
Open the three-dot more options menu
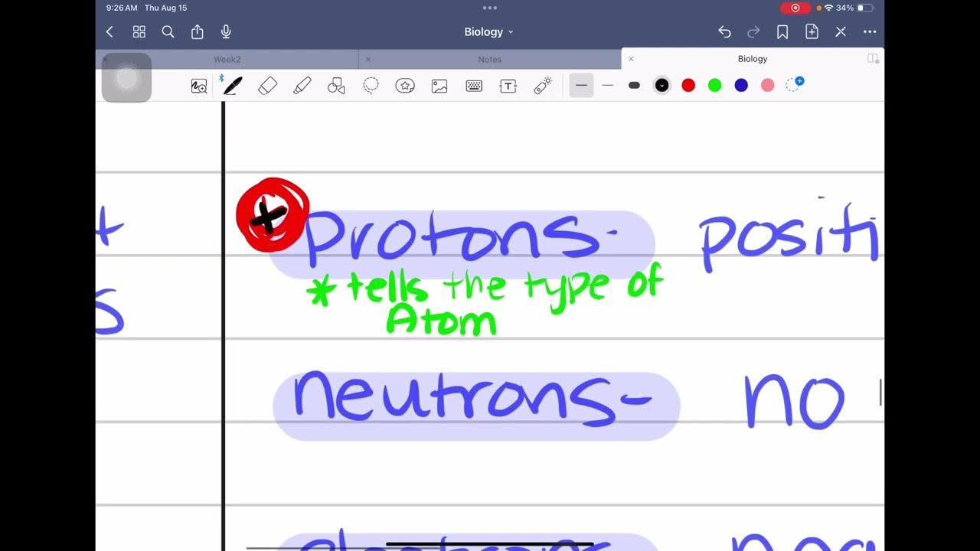tap(870, 32)
